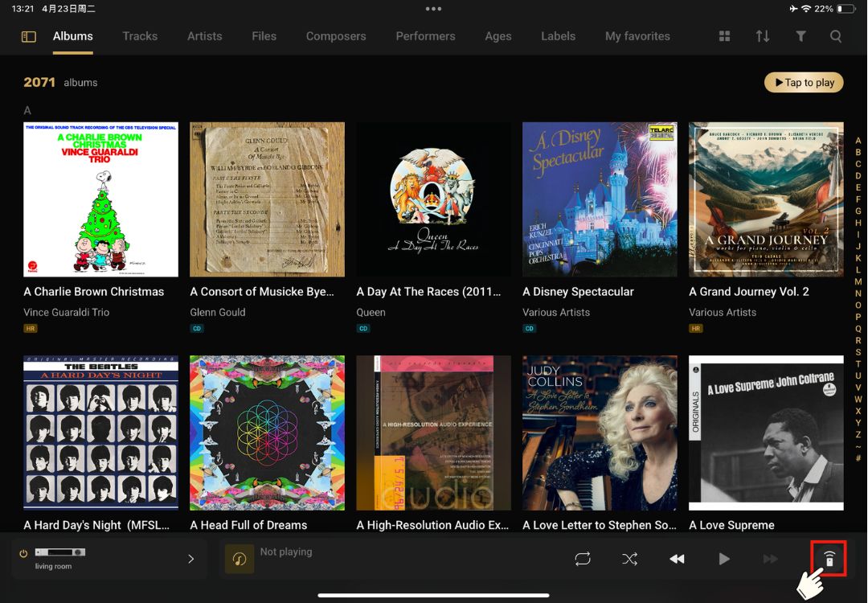The width and height of the screenshot is (868, 603).
Task: Click the HR badge under A Grand Journey
Action: 695,328
